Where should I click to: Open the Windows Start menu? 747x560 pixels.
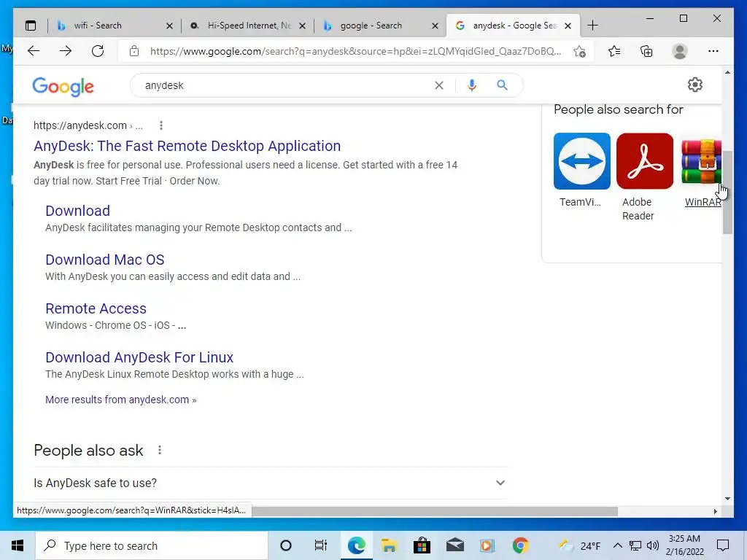[18, 545]
